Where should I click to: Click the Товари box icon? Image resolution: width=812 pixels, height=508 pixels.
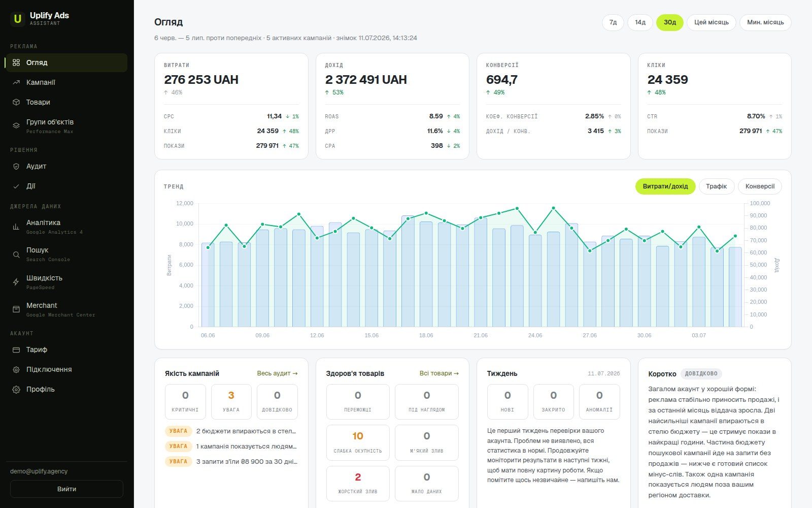16,102
